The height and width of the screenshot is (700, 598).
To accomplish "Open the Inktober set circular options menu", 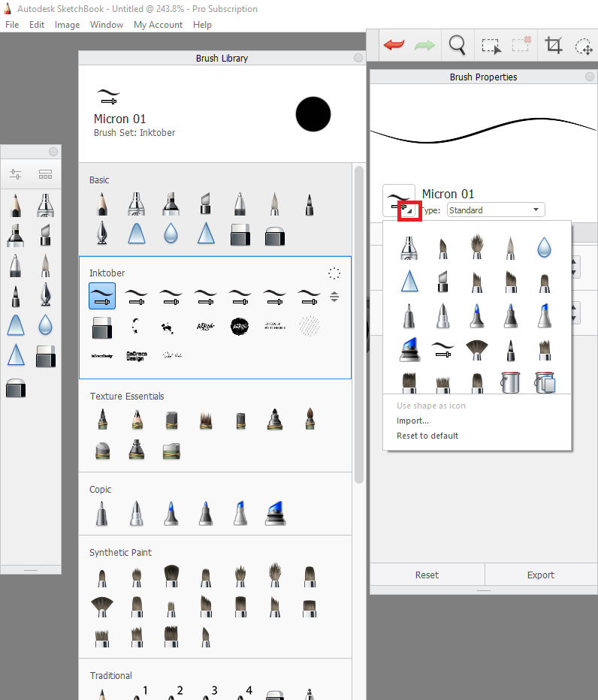I will [334, 273].
